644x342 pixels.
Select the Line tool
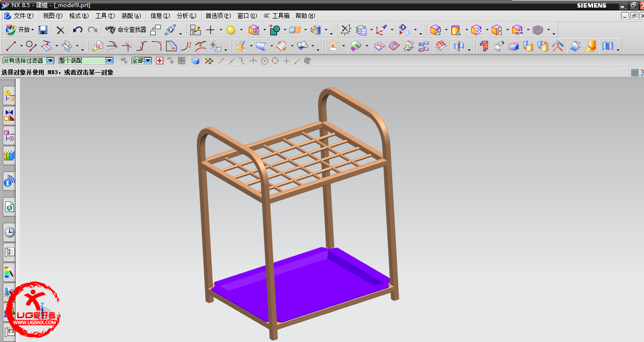point(10,46)
